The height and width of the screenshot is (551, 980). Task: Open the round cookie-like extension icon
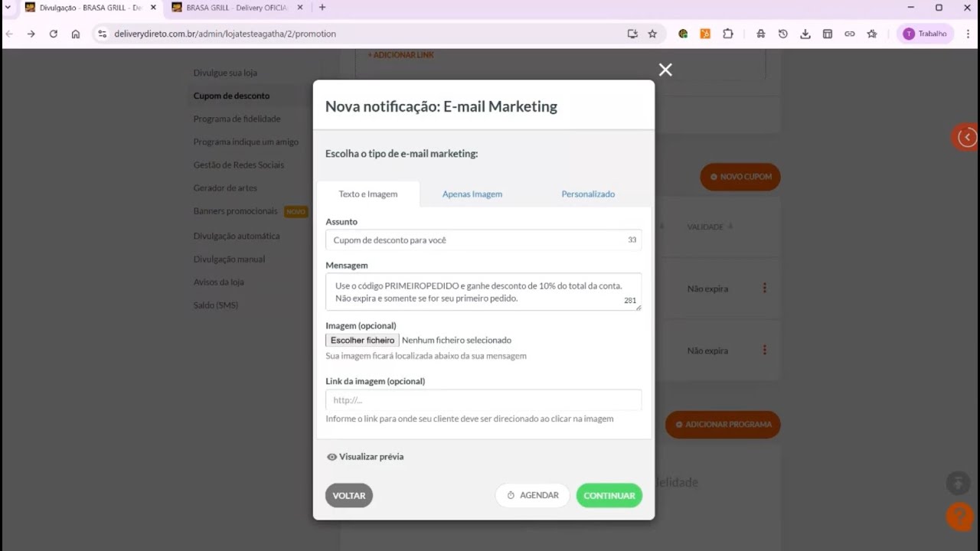[x=683, y=34]
